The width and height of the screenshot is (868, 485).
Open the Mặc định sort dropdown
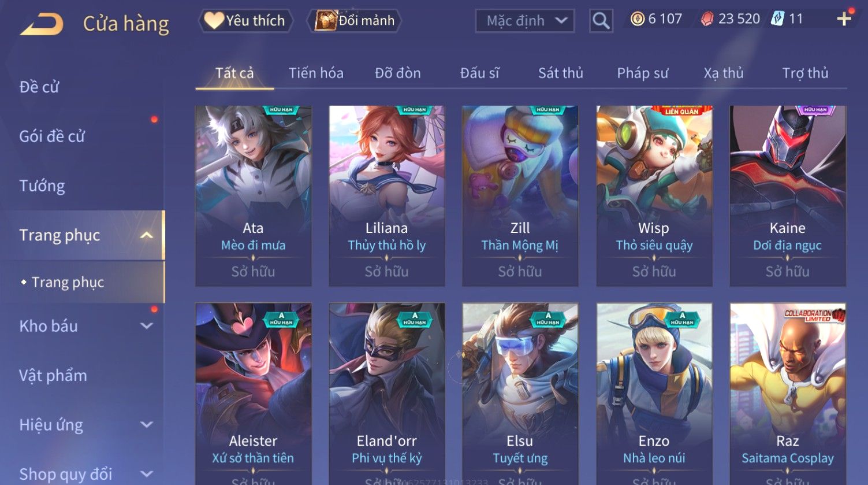[x=525, y=21]
